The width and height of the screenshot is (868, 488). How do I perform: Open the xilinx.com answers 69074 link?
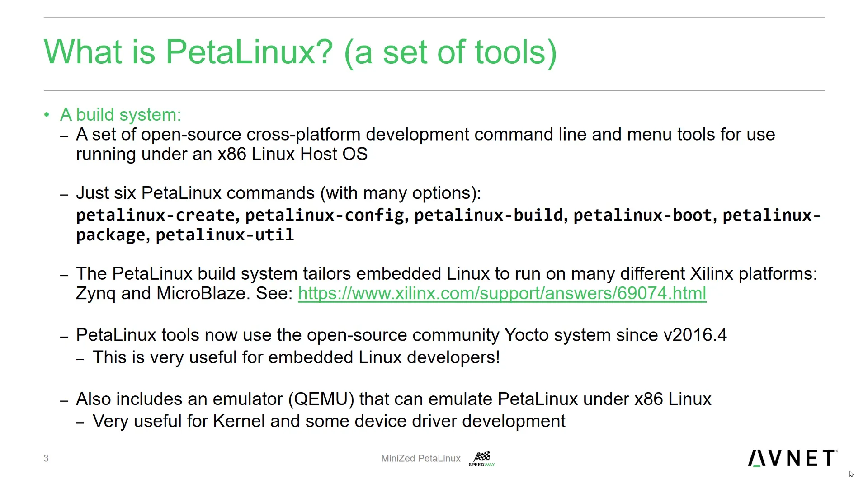[x=502, y=294]
